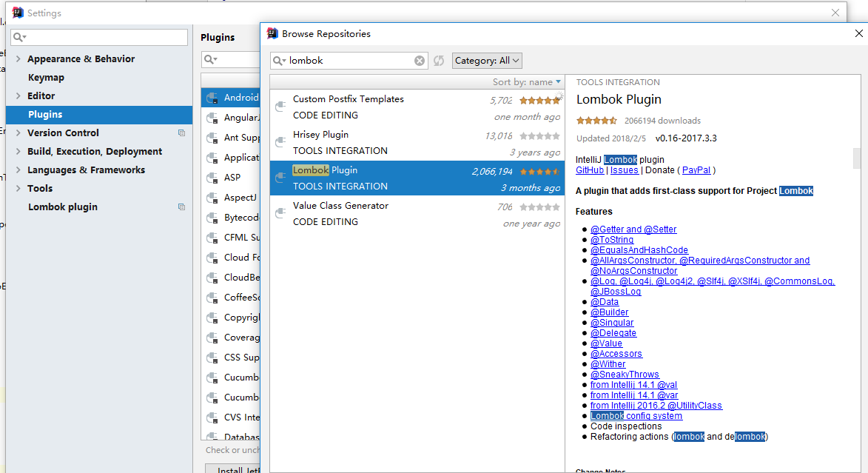Click the Plugins panel search magnifier icon
The height and width of the screenshot is (473, 868).
(x=210, y=59)
